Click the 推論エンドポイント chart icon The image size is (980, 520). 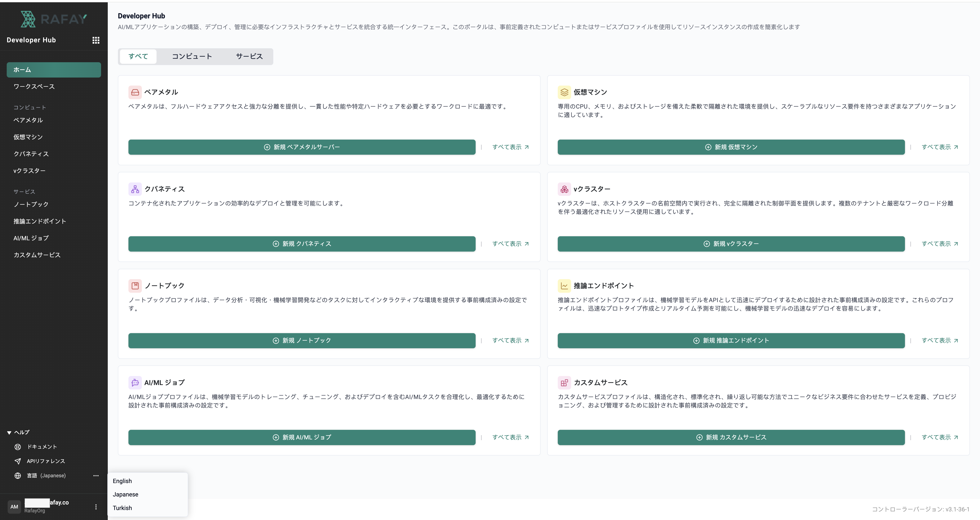pos(564,285)
